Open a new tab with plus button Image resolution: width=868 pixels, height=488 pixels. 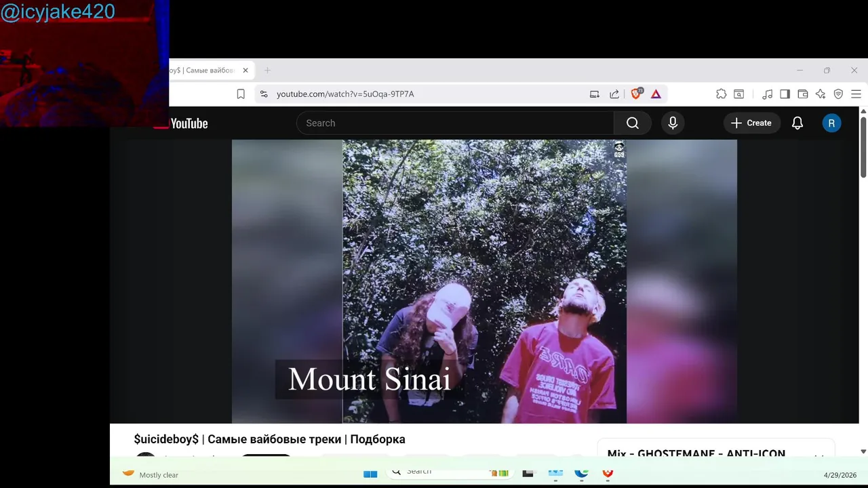tap(267, 70)
